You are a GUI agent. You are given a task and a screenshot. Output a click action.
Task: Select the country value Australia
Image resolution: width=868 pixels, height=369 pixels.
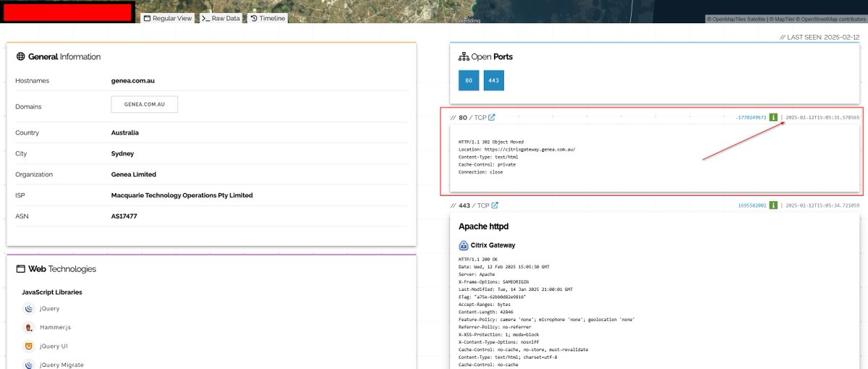tap(125, 133)
